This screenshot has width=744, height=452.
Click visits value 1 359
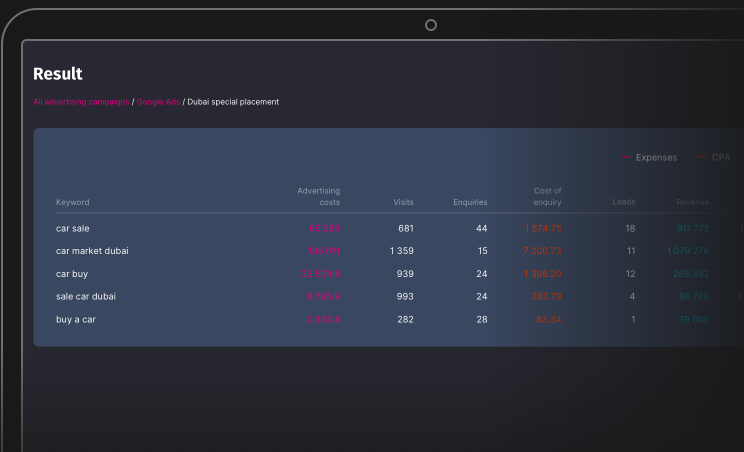(401, 251)
